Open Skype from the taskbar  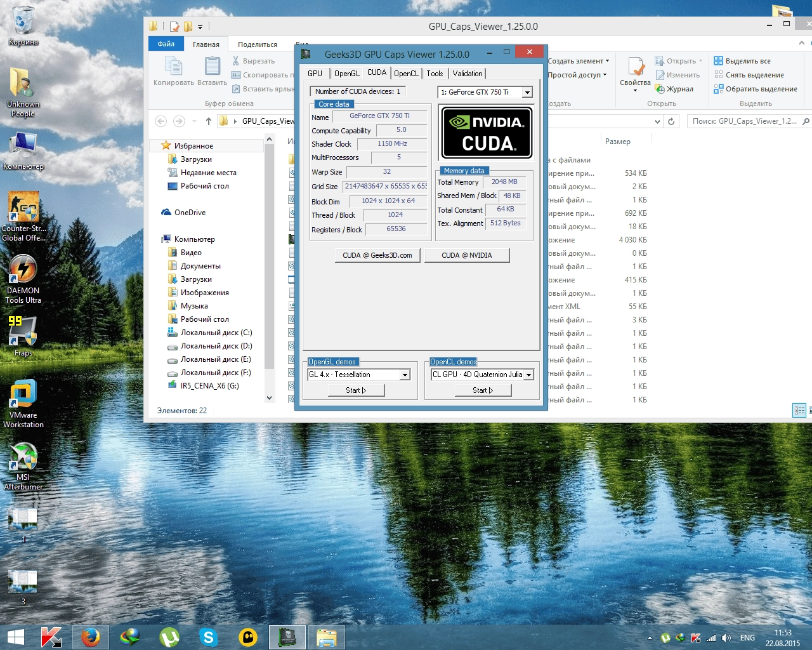tap(209, 637)
